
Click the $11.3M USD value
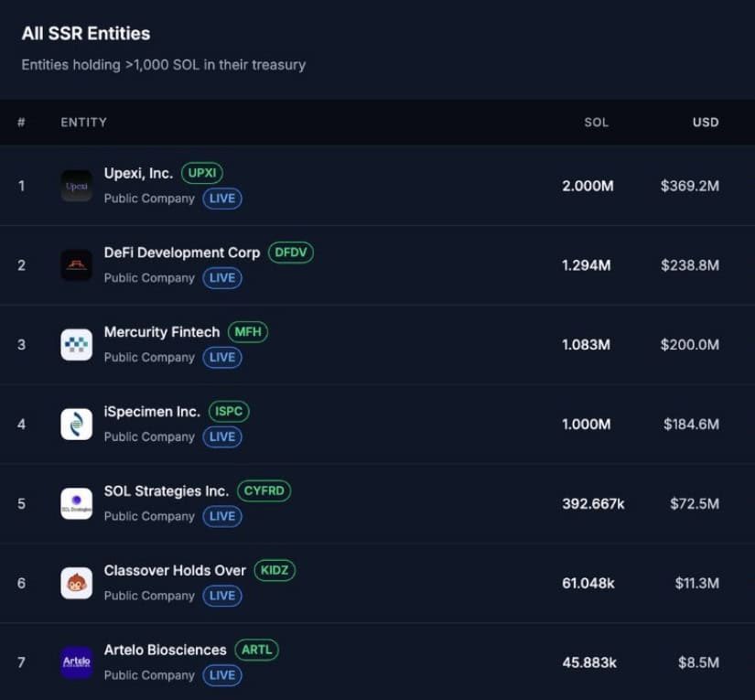point(697,583)
